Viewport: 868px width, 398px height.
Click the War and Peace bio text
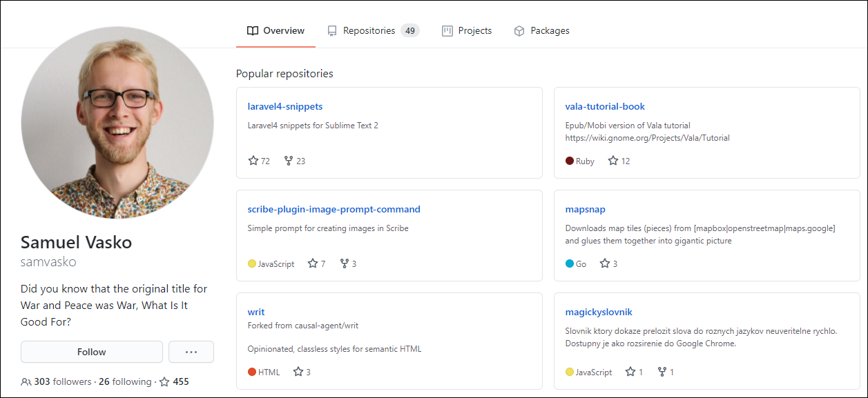(x=114, y=305)
